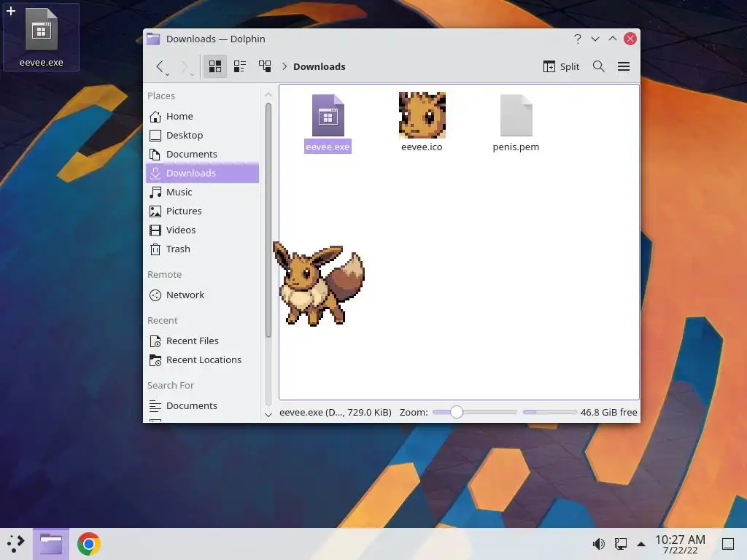This screenshot has height=560, width=747.
Task: Click Dolphin file manager in taskbar
Action: [51, 544]
